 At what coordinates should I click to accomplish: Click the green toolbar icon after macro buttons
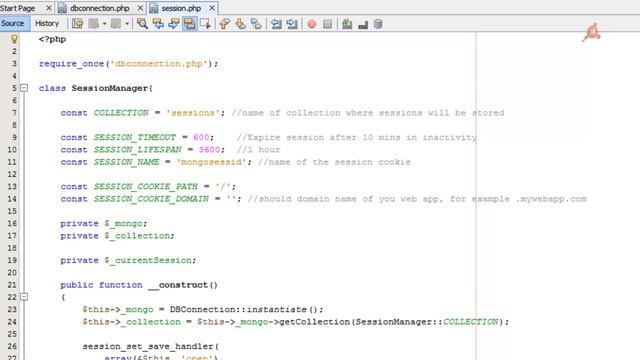pos(347,24)
